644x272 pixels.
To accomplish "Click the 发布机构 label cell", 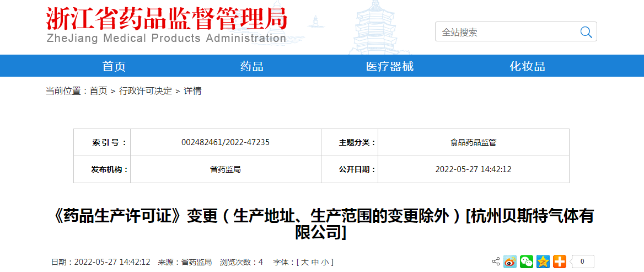I will pyautogui.click(x=102, y=169).
